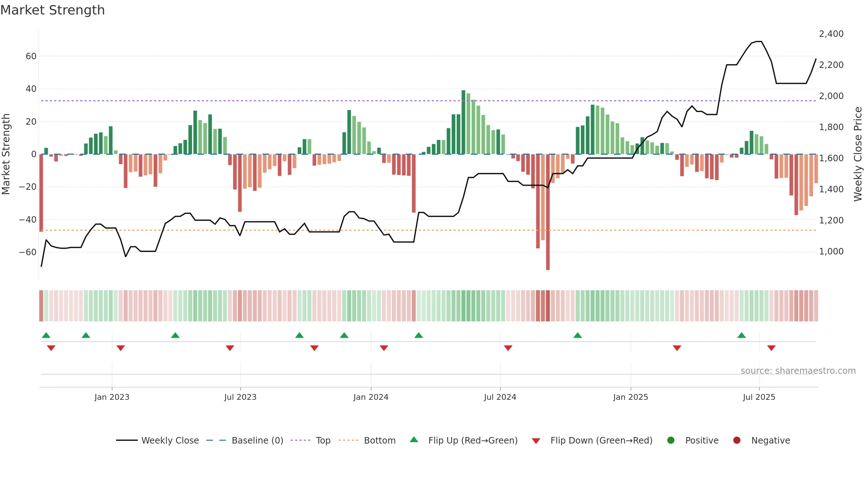The image size is (868, 488).
Task: Toggle the Baseline (0) legend entry
Action: point(245,440)
